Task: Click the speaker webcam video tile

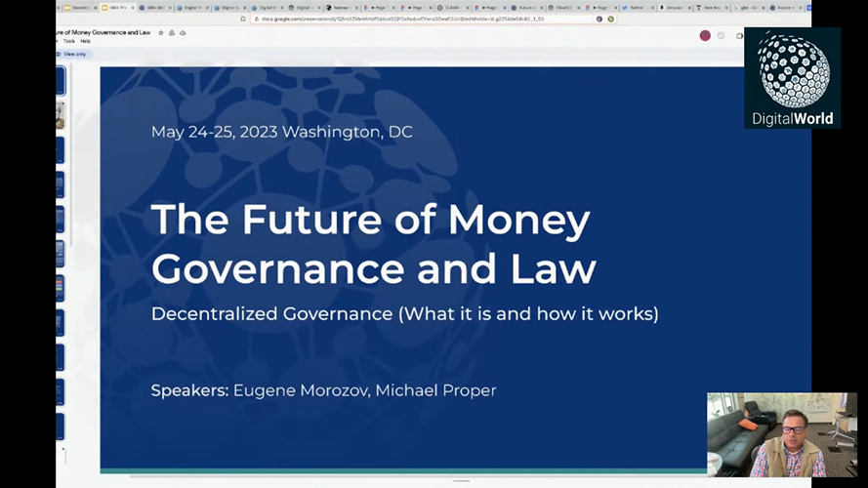Action: tap(782, 434)
